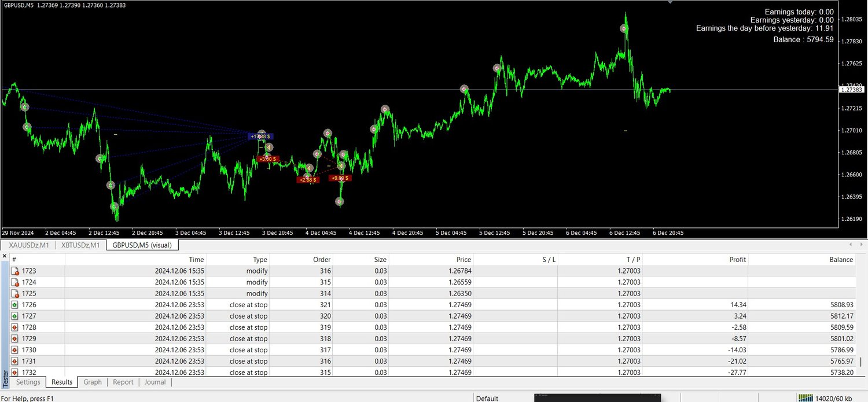The height and width of the screenshot is (402, 868).
Task: Click the Profit column header
Action: [695, 260]
